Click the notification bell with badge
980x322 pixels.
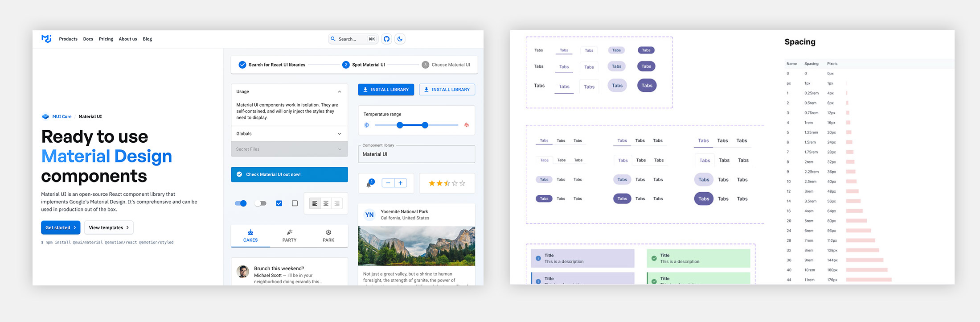pos(369,183)
